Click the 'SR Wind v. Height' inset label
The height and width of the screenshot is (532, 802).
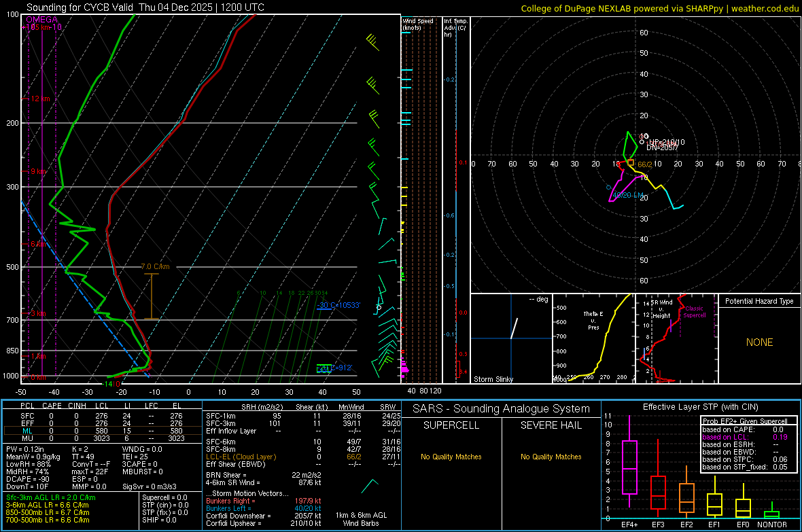point(662,309)
